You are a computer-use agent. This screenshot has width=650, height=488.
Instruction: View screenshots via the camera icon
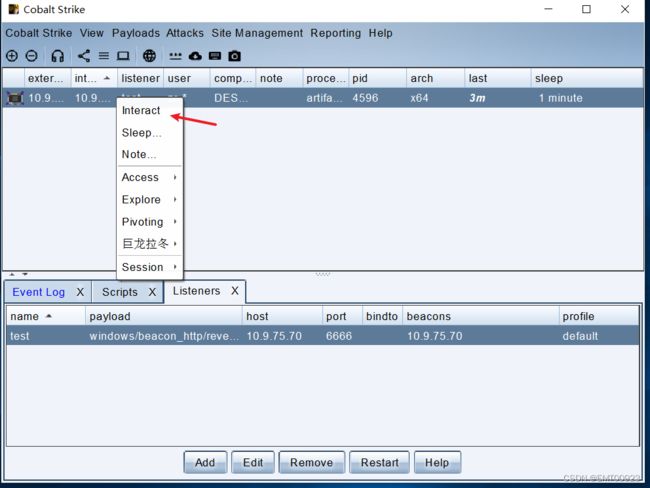(x=234, y=56)
